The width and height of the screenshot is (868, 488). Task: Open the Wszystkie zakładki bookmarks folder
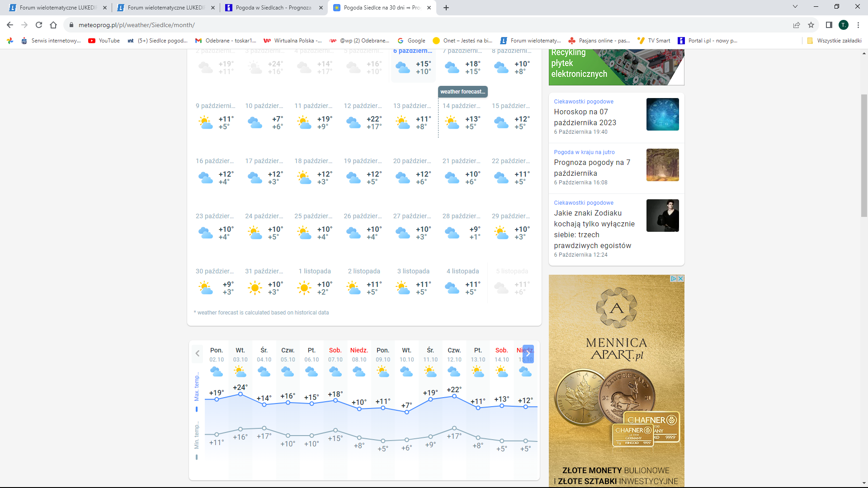[834, 41]
